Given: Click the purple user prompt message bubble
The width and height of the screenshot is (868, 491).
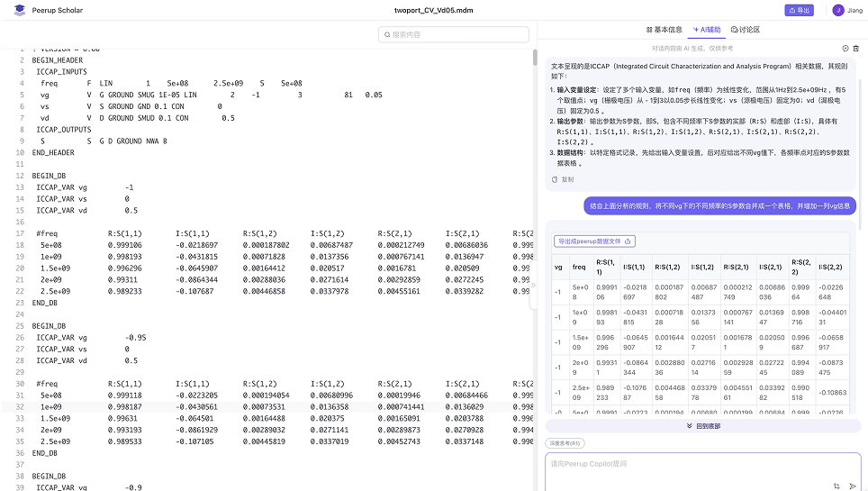Looking at the screenshot, I should [719, 205].
